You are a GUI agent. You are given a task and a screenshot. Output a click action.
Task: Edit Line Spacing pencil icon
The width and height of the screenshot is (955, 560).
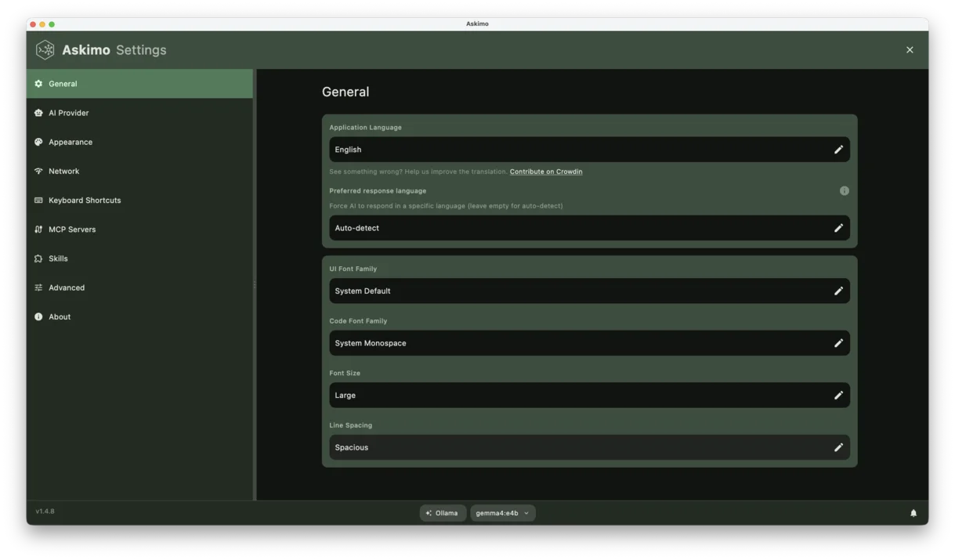[838, 447]
